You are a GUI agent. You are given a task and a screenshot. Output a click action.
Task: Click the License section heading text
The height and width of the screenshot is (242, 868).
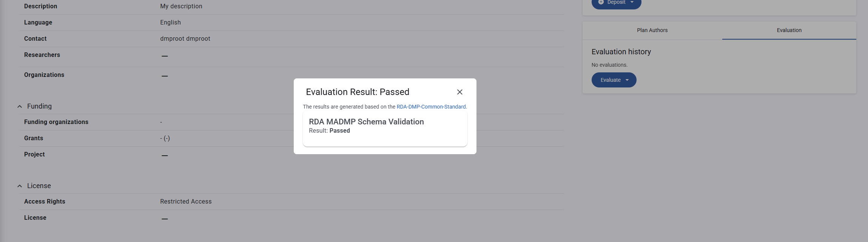pos(39,186)
